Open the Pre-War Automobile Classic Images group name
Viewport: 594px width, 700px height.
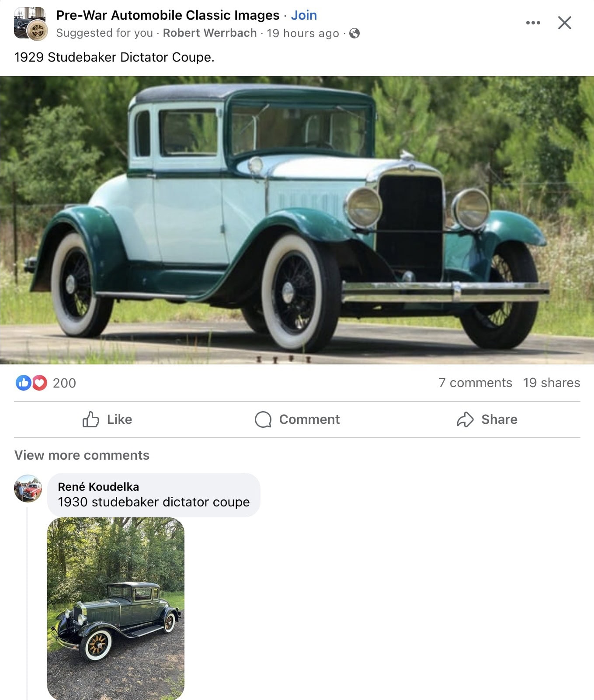click(168, 15)
